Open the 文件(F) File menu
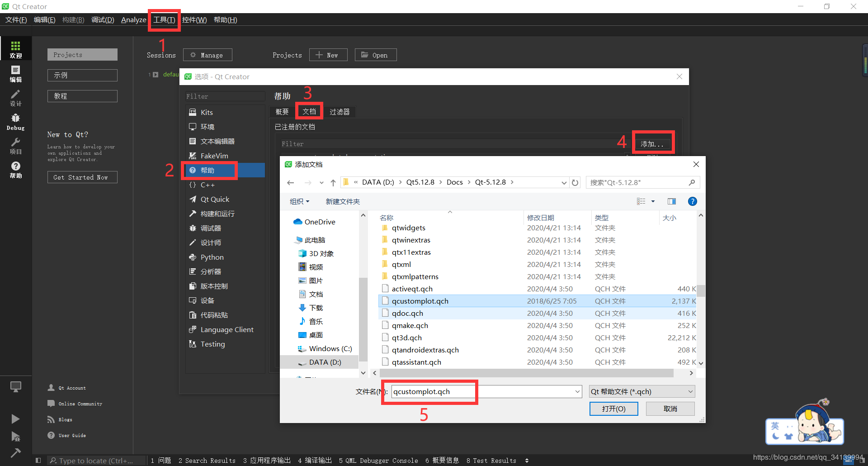Screen dimensions: 868x466 [16, 20]
